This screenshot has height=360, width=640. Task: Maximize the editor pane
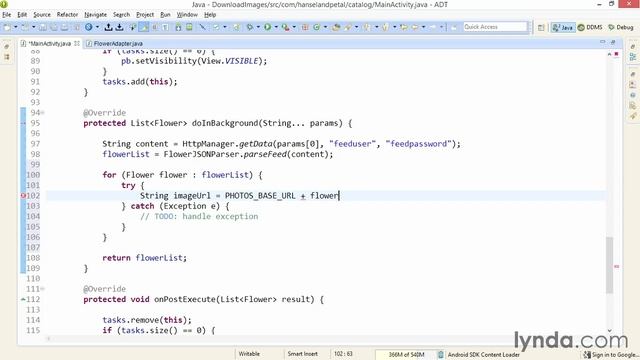(x=613, y=42)
